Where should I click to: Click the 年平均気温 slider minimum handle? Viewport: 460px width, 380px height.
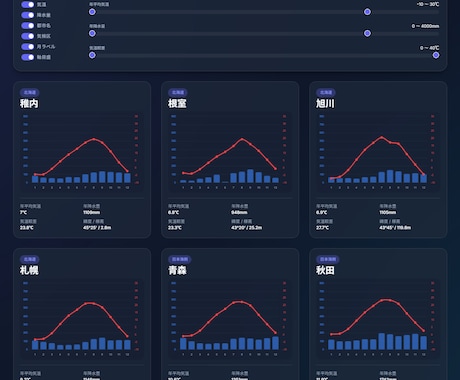pyautogui.click(x=92, y=12)
